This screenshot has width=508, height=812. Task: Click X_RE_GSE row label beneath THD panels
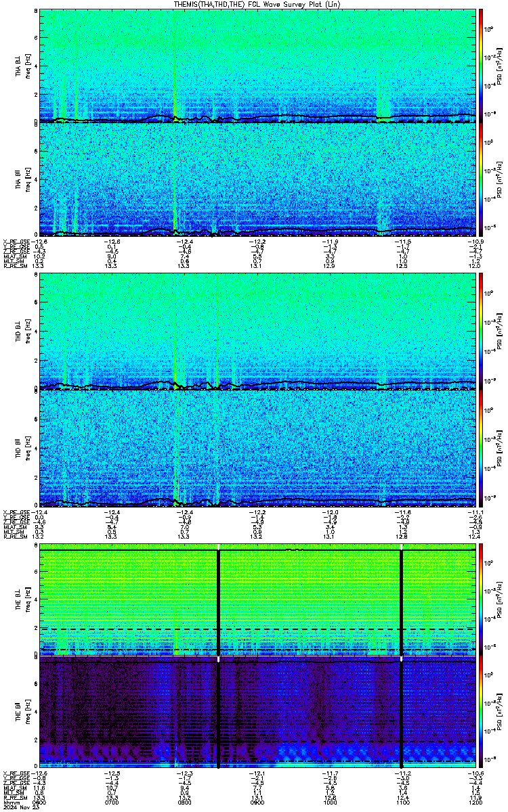tap(16, 512)
